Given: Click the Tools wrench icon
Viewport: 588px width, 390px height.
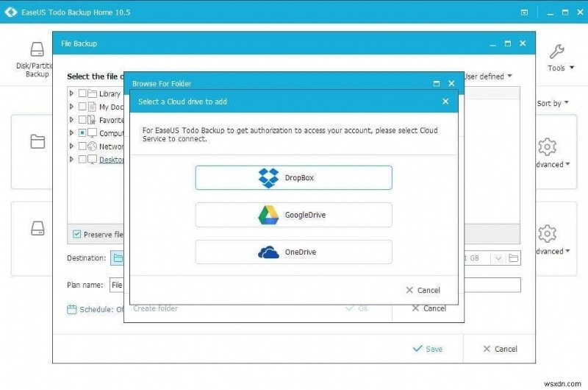Looking at the screenshot, I should click(x=556, y=57).
